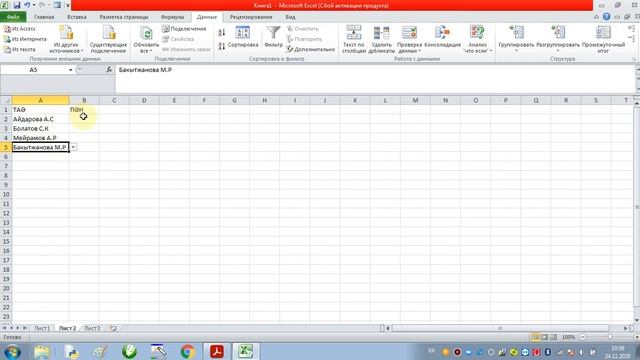Sort descending Z to A
Viewport: 640px width, 360px height.
click(x=222, y=46)
